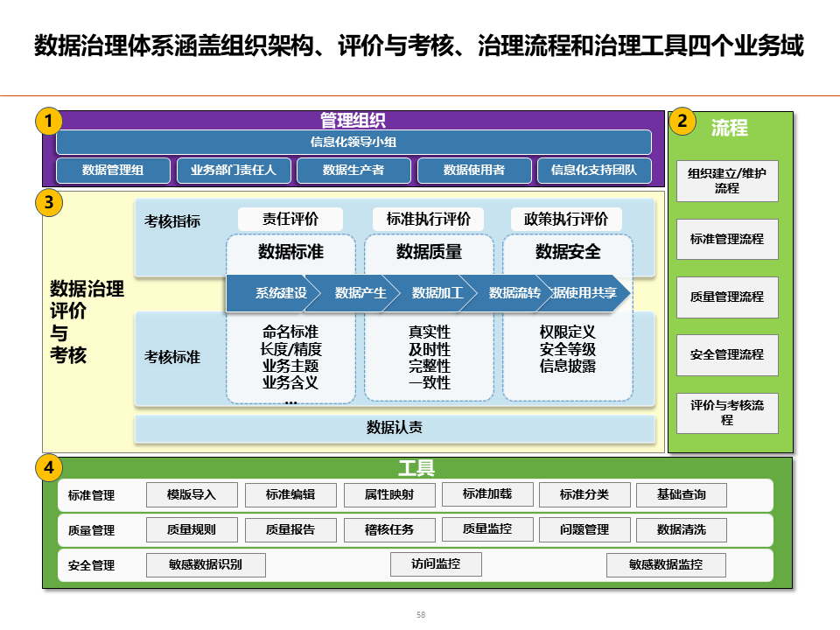Select the 质量规则 box
Image resolution: width=840 pixels, height=630 pixels.
192,530
